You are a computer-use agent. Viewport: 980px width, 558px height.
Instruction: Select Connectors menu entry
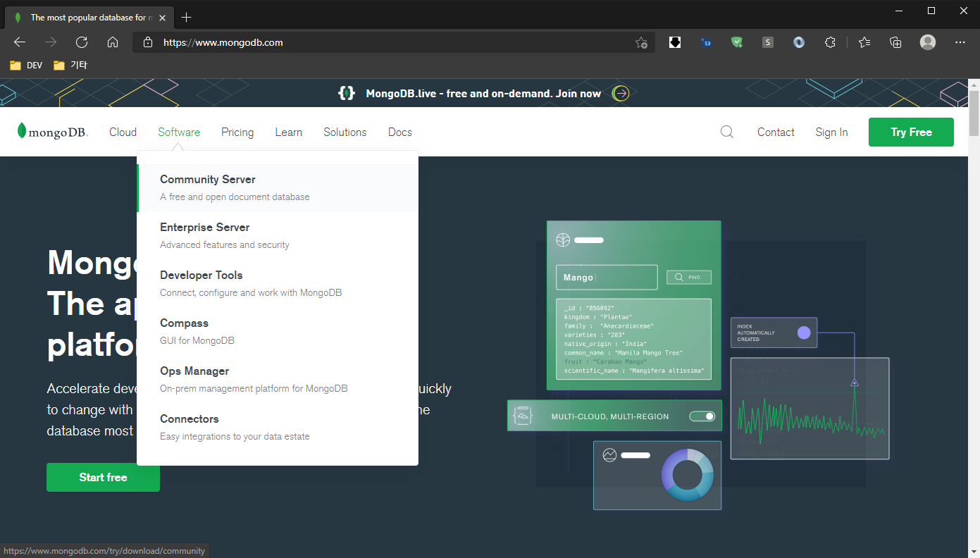(278, 427)
